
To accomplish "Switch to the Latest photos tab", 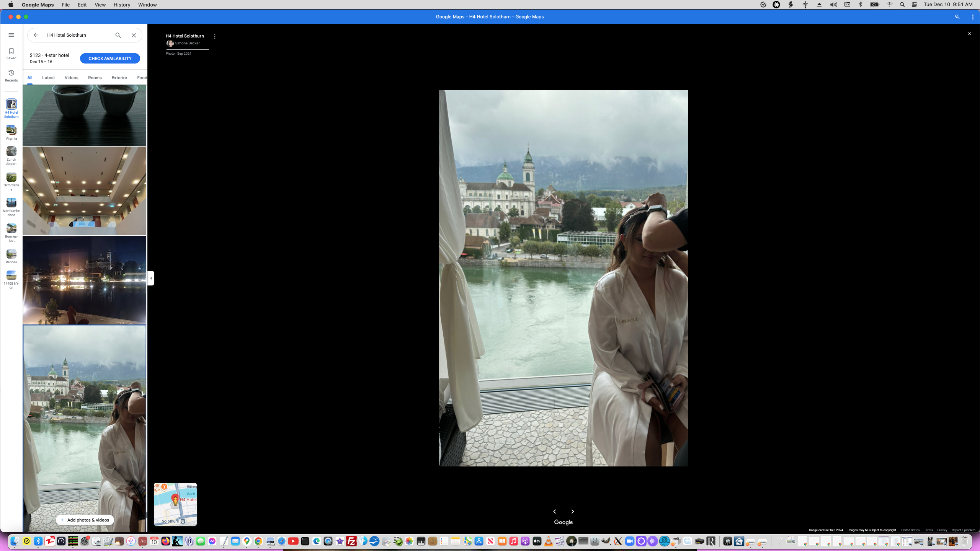I will 48,78.
